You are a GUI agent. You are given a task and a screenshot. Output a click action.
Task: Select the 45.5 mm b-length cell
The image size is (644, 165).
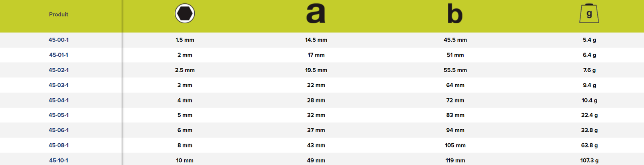[455, 40]
